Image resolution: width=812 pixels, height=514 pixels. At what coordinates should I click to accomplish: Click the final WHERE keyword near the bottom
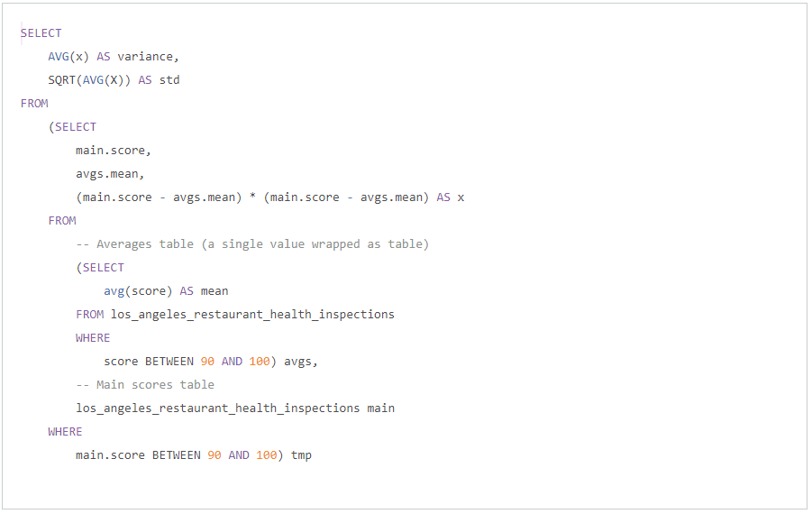(65, 432)
